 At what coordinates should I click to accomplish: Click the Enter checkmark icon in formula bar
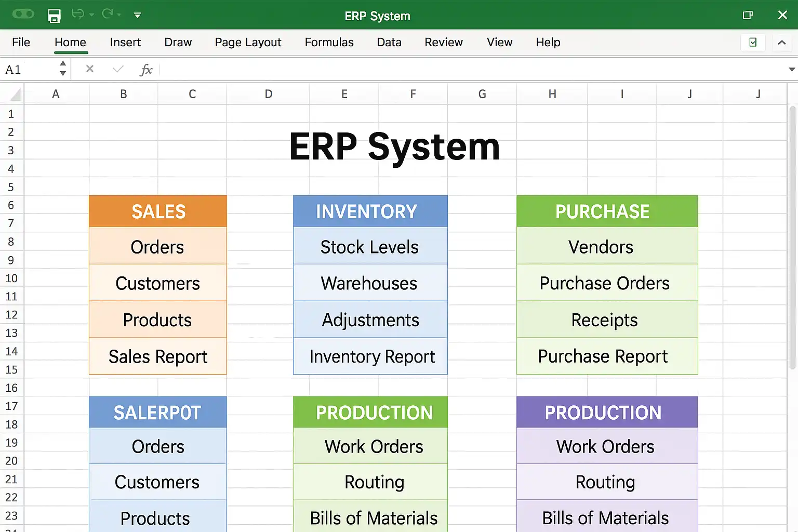[118, 69]
